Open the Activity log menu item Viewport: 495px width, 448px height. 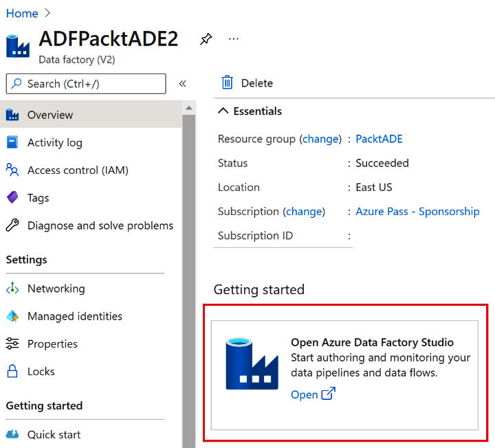54,143
